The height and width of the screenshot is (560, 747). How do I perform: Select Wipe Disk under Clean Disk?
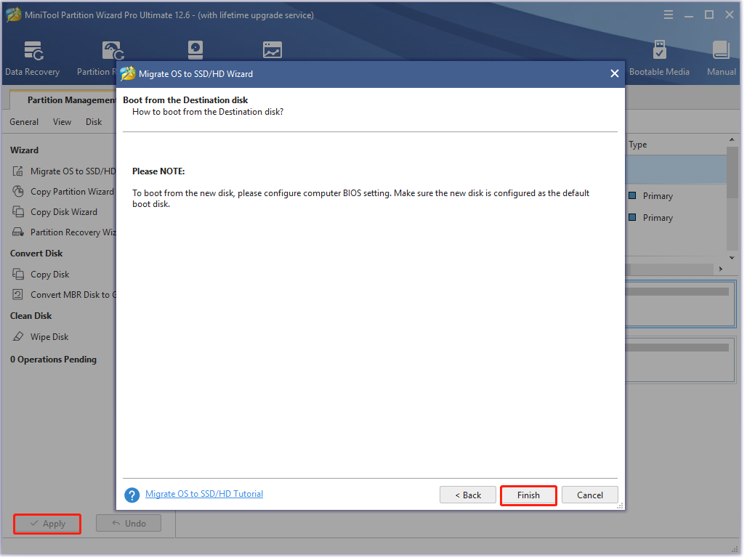coord(49,338)
